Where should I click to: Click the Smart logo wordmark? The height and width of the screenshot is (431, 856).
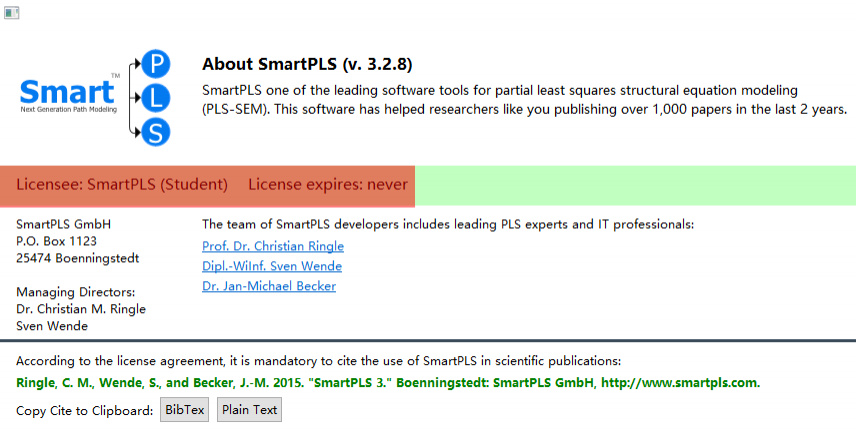click(68, 93)
